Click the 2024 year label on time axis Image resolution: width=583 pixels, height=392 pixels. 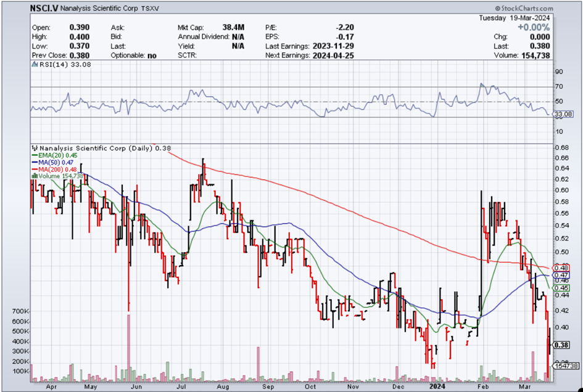[437, 386]
